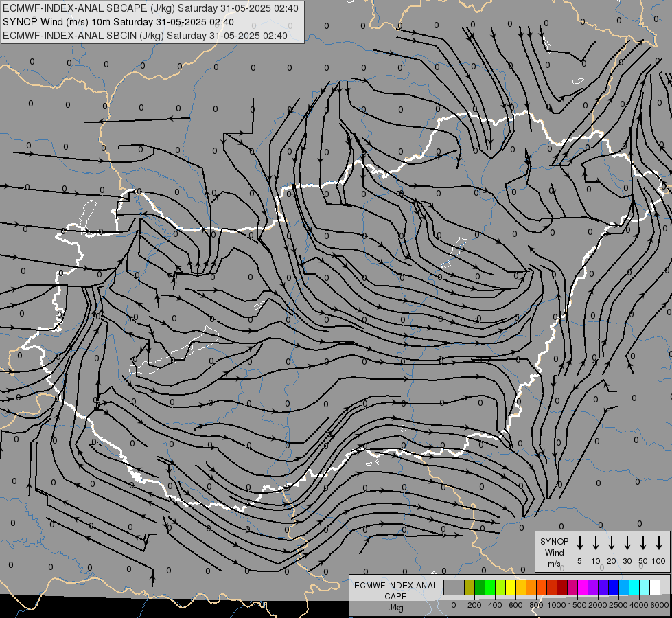Screen dimensions: 672x618
Task: Click the 6000 tick label on CAPE scale
Action: click(x=660, y=605)
